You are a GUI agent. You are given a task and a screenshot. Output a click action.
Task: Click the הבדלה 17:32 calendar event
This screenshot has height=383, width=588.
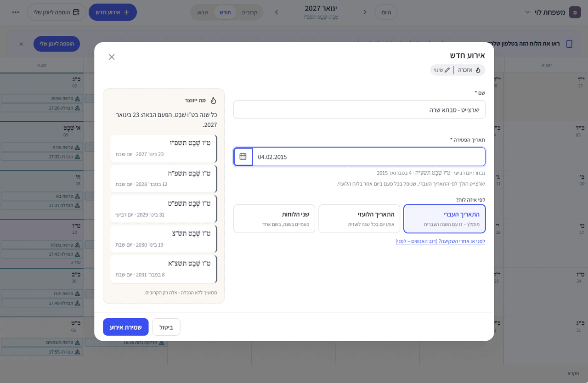coord(42,157)
